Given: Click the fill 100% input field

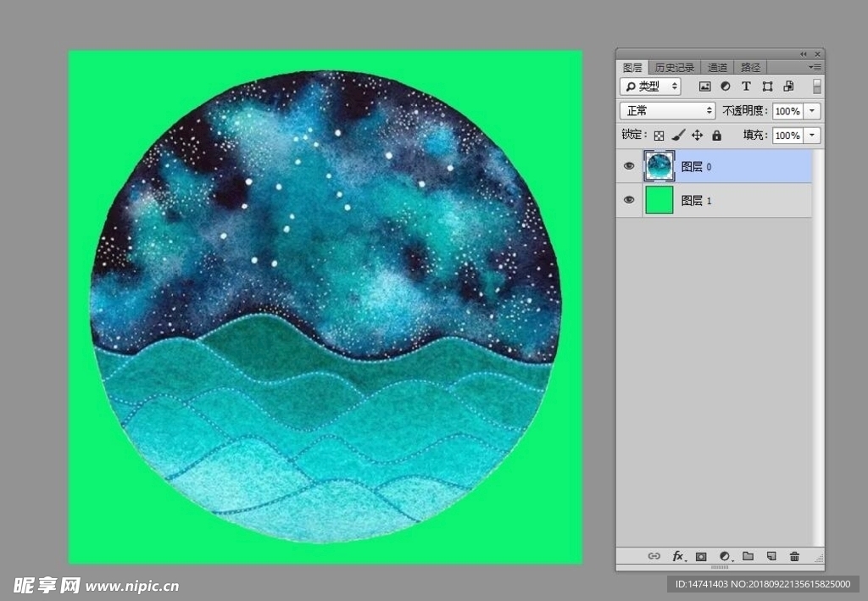Looking at the screenshot, I should [x=787, y=135].
